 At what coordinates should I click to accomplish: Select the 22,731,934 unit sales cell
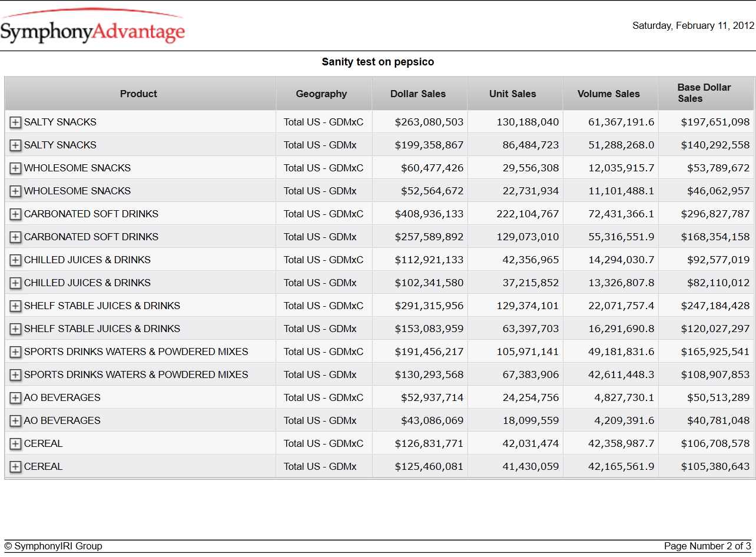[x=515, y=191]
